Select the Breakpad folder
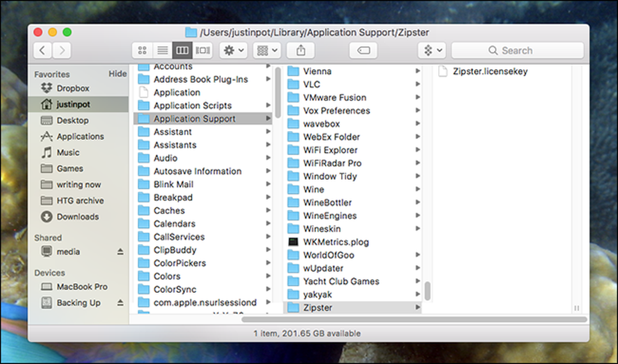Screen dimensions: 618x364 tap(203, 197)
